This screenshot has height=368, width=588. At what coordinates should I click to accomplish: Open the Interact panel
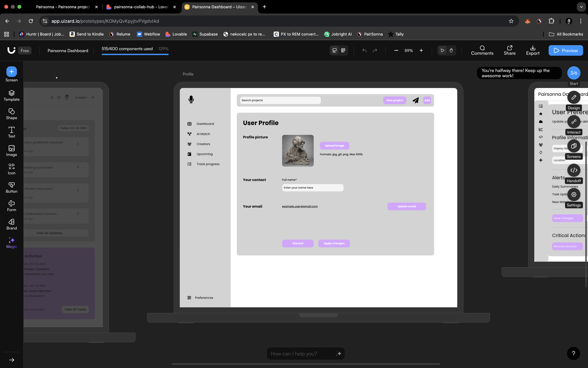coord(573,122)
